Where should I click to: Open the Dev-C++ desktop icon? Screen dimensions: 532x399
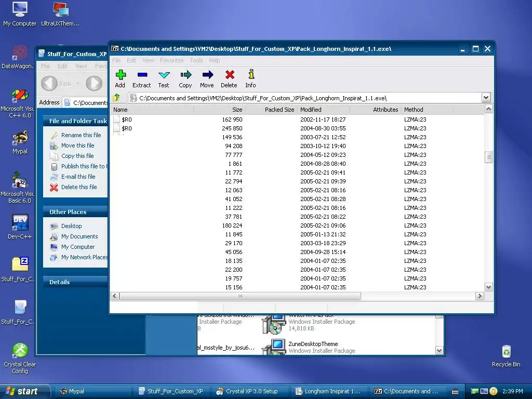(20, 227)
